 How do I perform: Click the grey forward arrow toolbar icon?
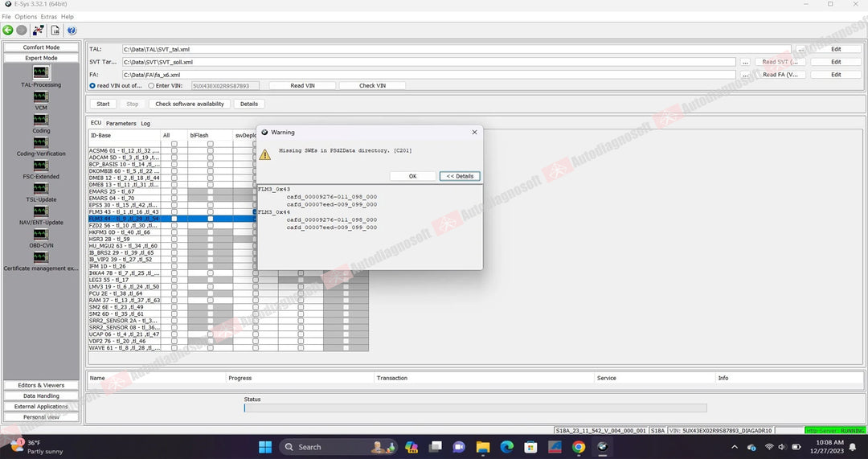point(22,30)
